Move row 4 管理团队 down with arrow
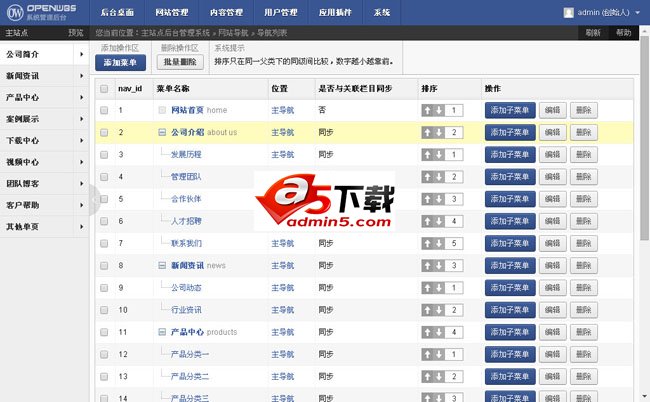This screenshot has width=650, height=402. click(439, 177)
